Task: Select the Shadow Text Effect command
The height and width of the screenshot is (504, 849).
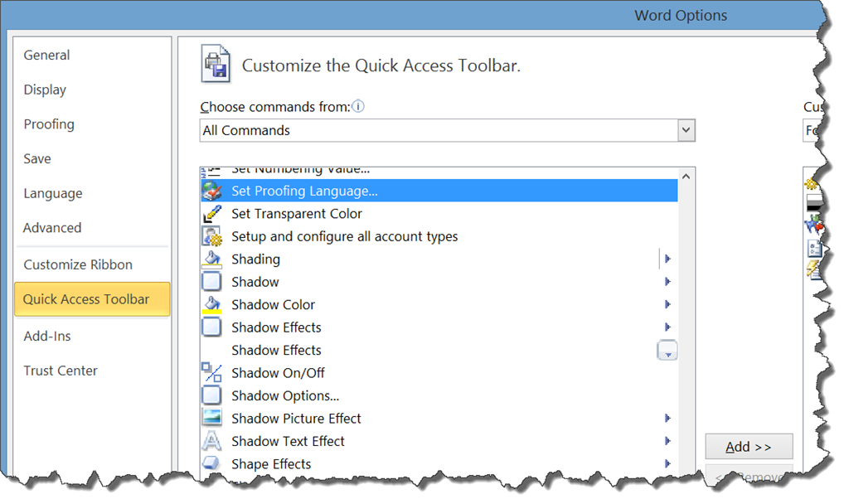Action: point(439,441)
